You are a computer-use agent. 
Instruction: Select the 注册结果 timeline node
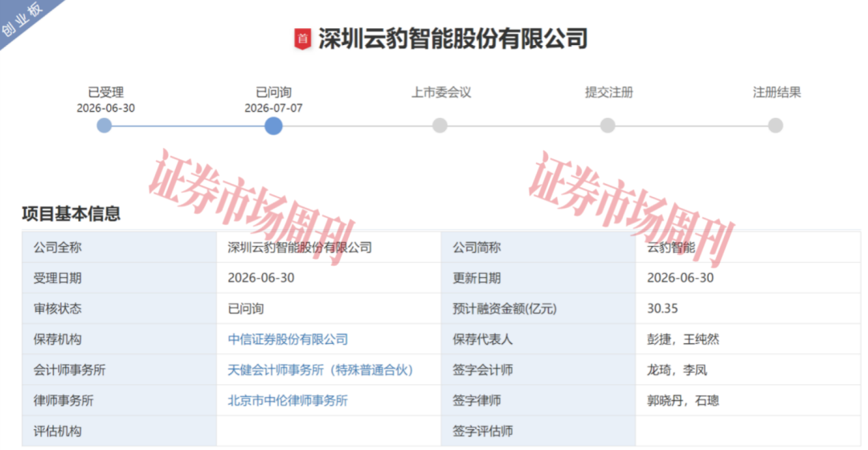[776, 125]
